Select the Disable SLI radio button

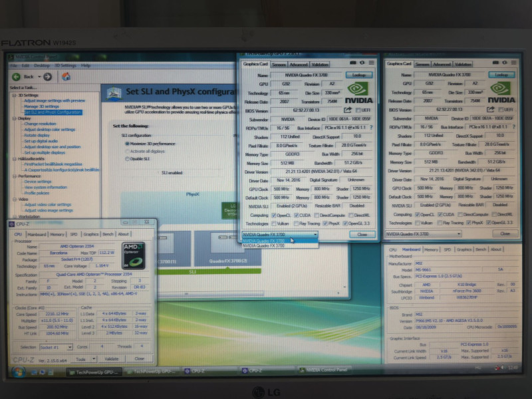coord(127,159)
